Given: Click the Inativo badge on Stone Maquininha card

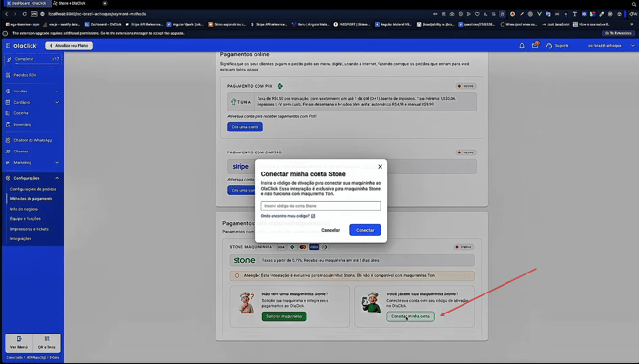Looking at the screenshot, I should coord(464,247).
